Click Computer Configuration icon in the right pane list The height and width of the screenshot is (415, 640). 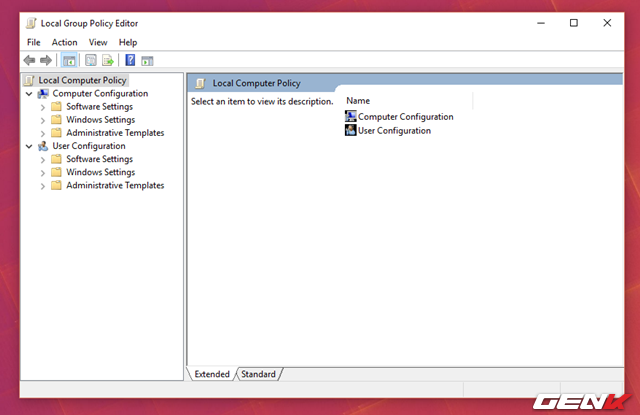click(351, 116)
